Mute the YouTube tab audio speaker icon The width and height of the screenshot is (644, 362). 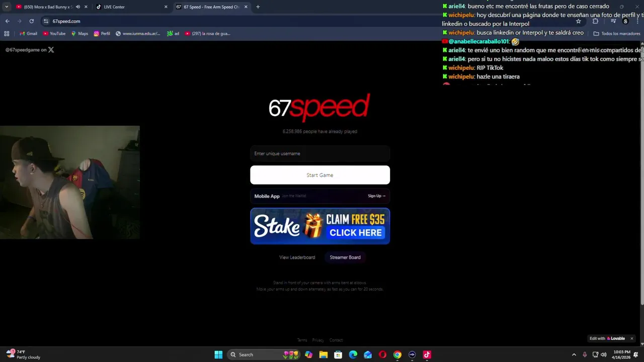[77, 7]
